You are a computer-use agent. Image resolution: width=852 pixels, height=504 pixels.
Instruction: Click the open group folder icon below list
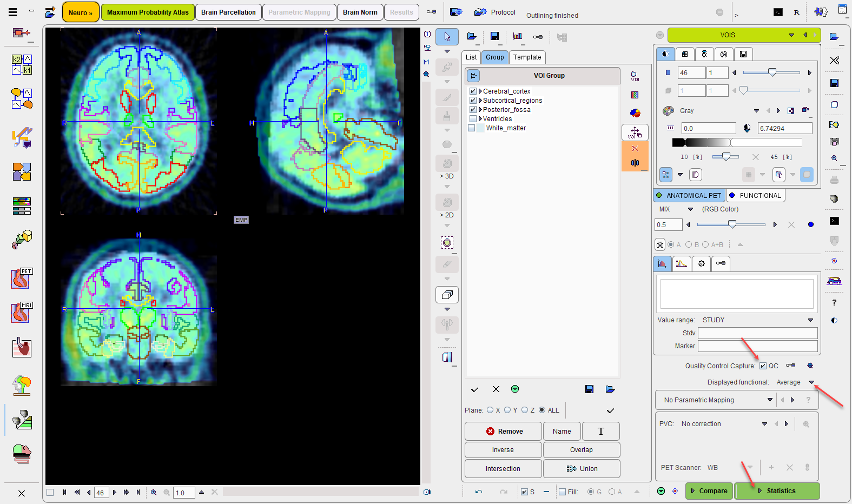(x=610, y=389)
